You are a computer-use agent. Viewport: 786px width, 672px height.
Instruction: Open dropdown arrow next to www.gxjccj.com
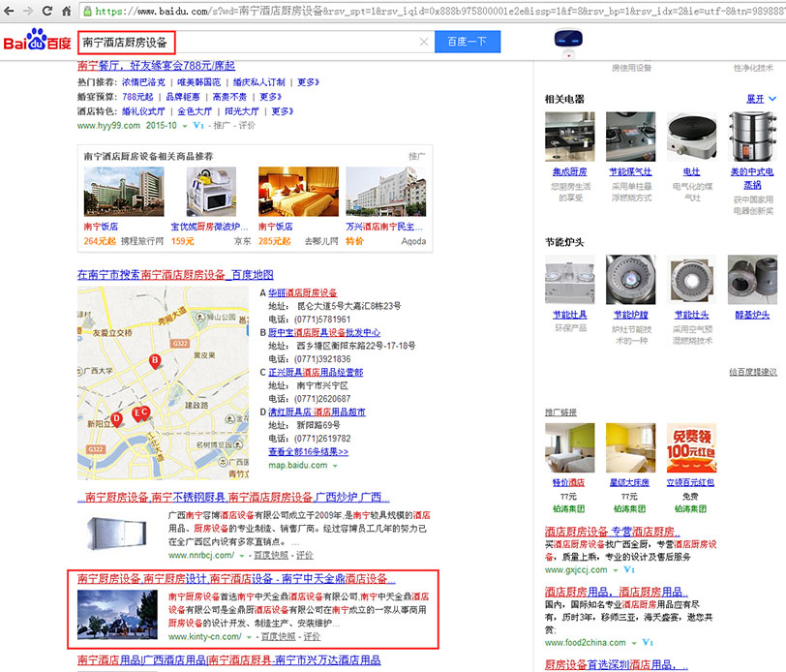615,570
